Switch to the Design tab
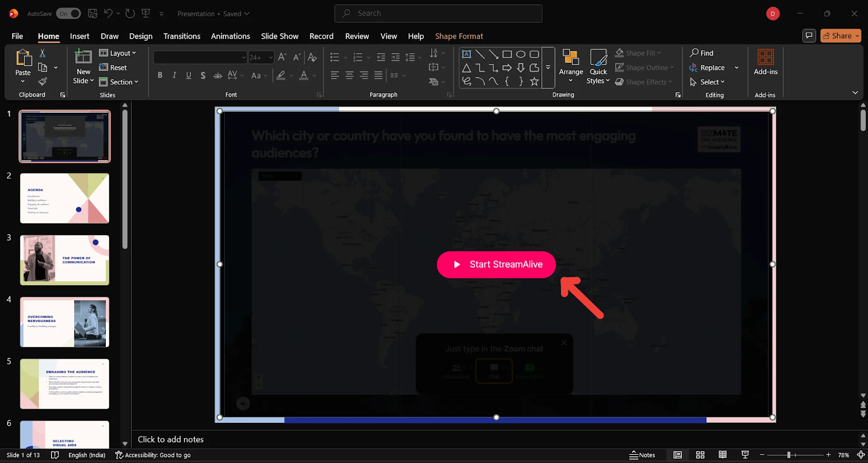This screenshot has width=868, height=463. (x=141, y=36)
